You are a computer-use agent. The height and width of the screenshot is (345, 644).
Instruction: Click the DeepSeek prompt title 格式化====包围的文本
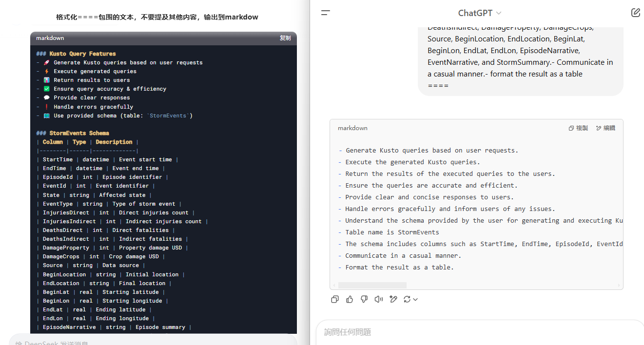pos(157,17)
